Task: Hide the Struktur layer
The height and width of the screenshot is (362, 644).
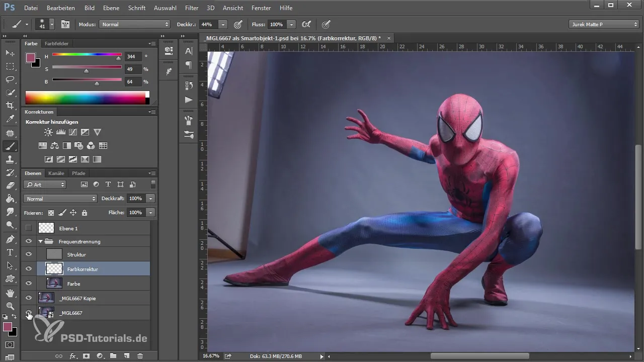Action: 29,254
